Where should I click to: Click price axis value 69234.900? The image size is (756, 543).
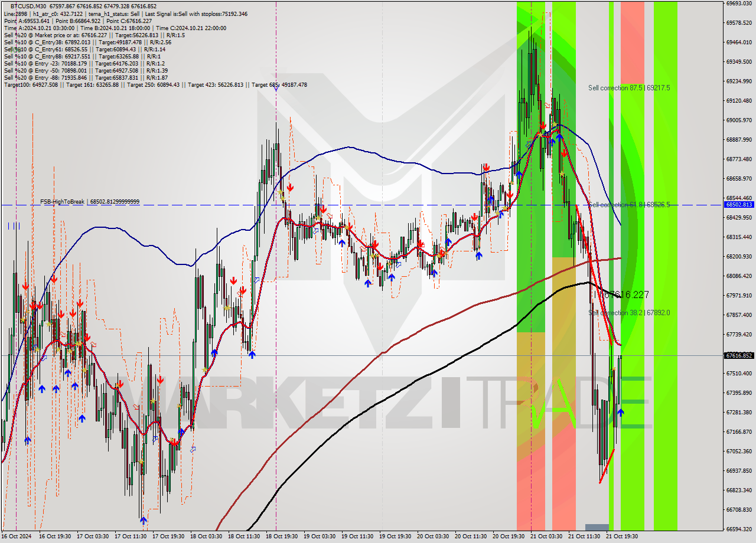point(738,81)
